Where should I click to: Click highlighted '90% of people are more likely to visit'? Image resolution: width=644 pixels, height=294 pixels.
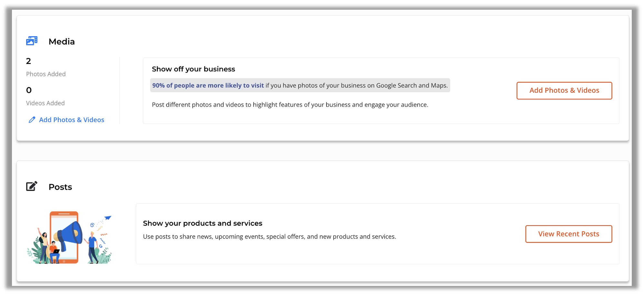point(208,85)
